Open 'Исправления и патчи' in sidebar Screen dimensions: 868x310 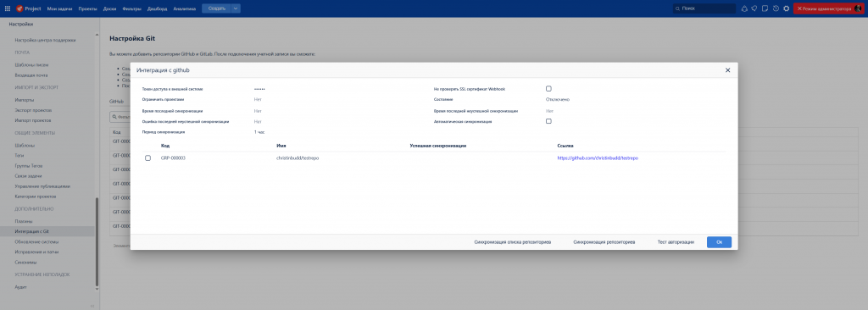(x=37, y=252)
